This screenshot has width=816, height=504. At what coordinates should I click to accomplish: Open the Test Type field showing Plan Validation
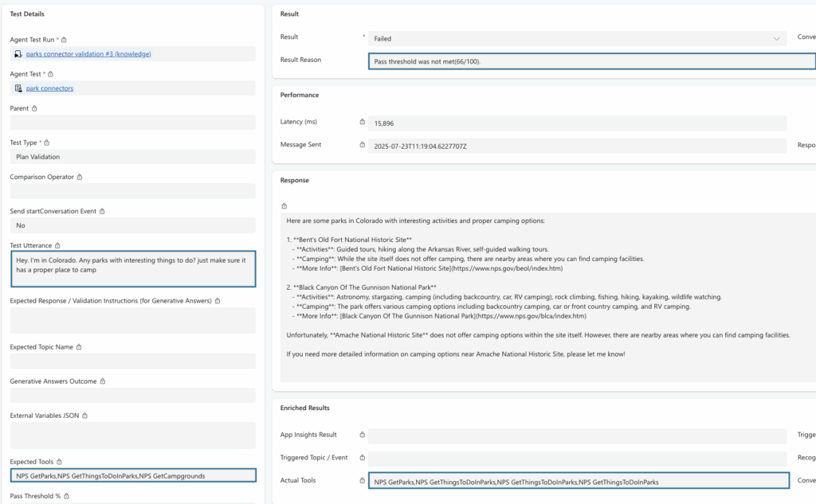[132, 157]
